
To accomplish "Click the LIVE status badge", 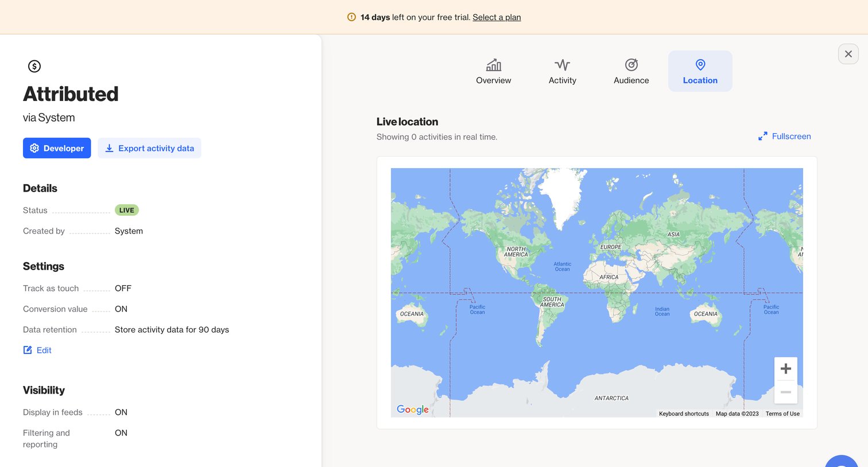I will [x=127, y=210].
